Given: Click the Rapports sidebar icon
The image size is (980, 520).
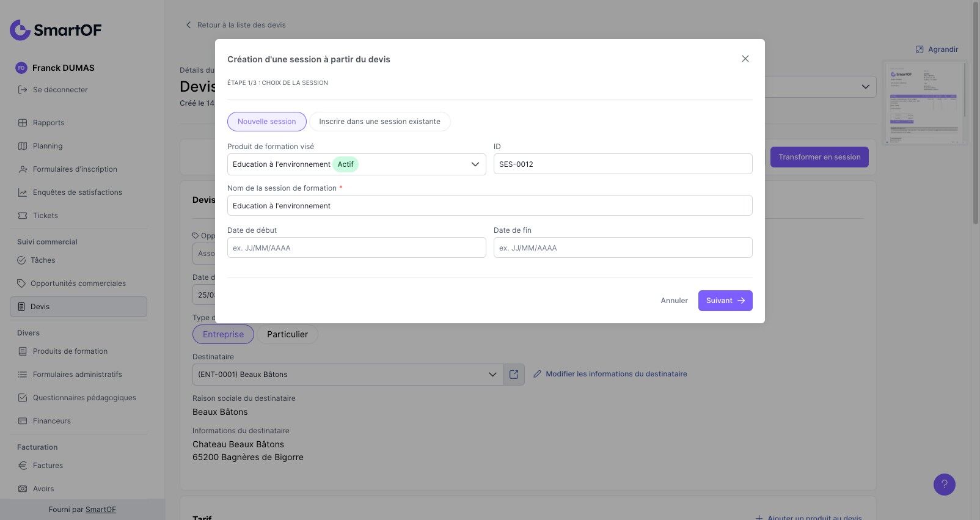Looking at the screenshot, I should (x=23, y=123).
